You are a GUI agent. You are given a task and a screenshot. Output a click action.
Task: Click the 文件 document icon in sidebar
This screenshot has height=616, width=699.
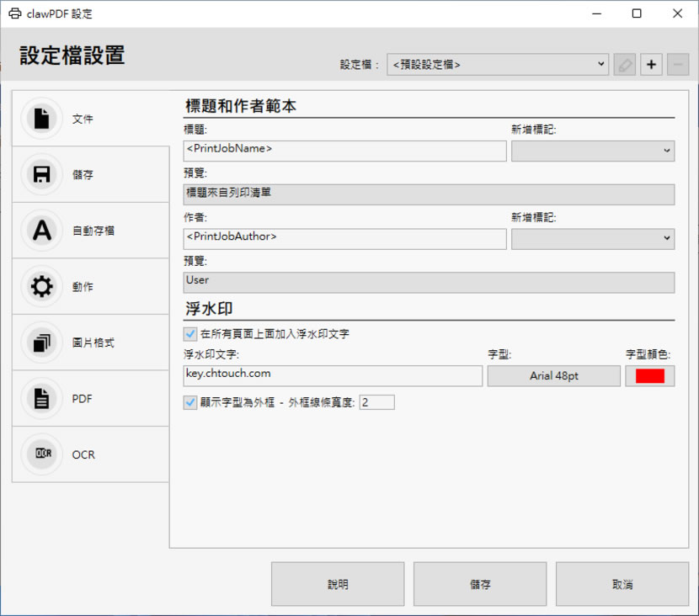pos(41,119)
